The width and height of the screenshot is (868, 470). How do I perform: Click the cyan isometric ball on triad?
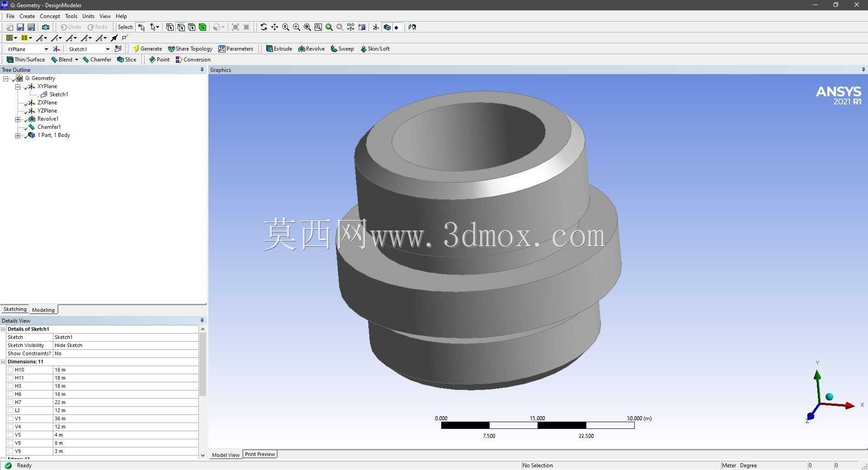click(x=829, y=397)
